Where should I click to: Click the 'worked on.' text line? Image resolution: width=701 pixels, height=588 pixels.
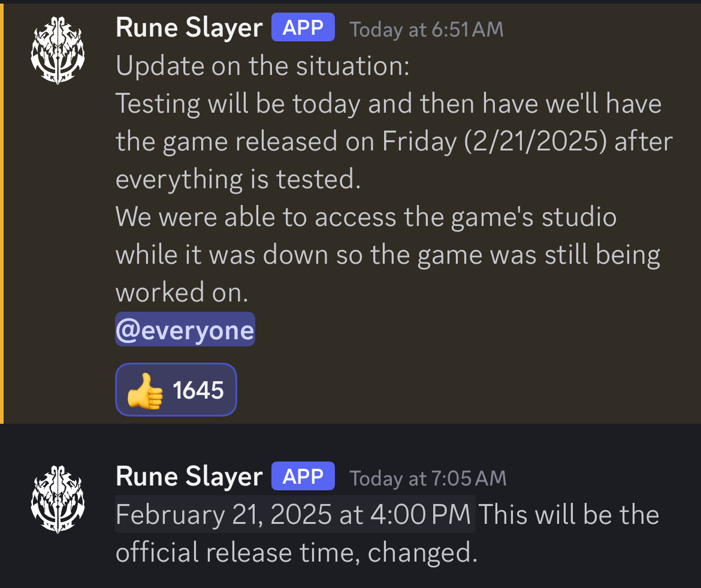point(182,292)
